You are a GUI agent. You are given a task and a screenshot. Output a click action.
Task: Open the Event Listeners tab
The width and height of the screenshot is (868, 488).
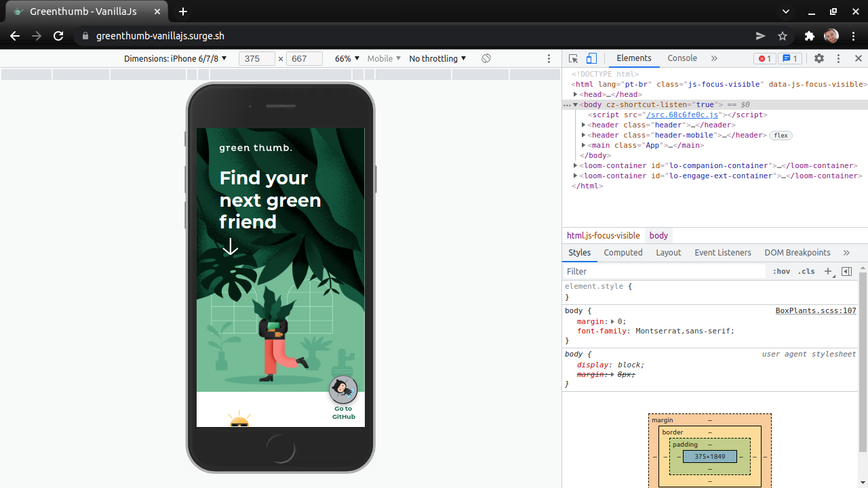pyautogui.click(x=723, y=252)
